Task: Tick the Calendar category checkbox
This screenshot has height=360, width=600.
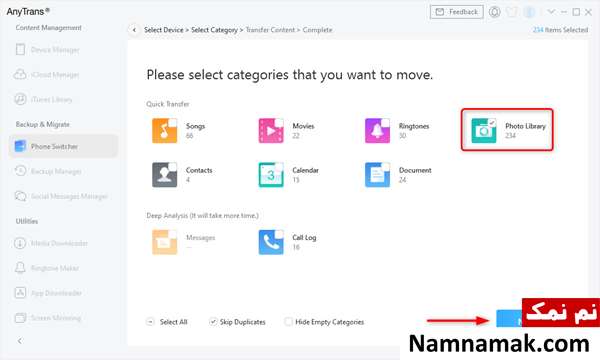Action: [279, 167]
